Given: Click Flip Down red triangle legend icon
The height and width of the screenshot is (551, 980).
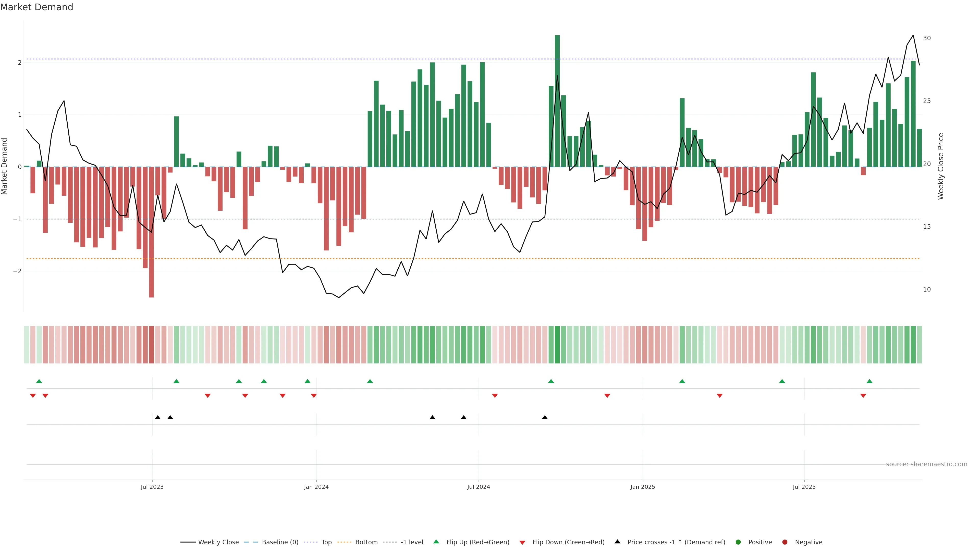Looking at the screenshot, I should tap(522, 543).
